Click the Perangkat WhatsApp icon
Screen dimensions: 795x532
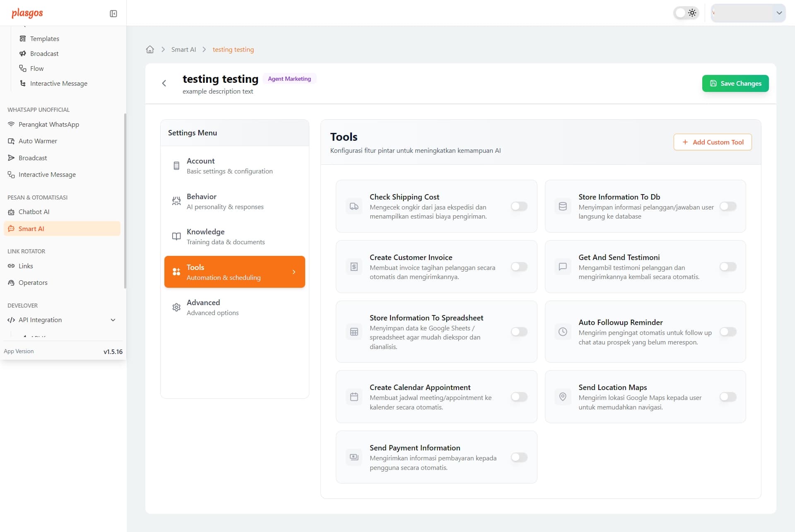(11, 124)
